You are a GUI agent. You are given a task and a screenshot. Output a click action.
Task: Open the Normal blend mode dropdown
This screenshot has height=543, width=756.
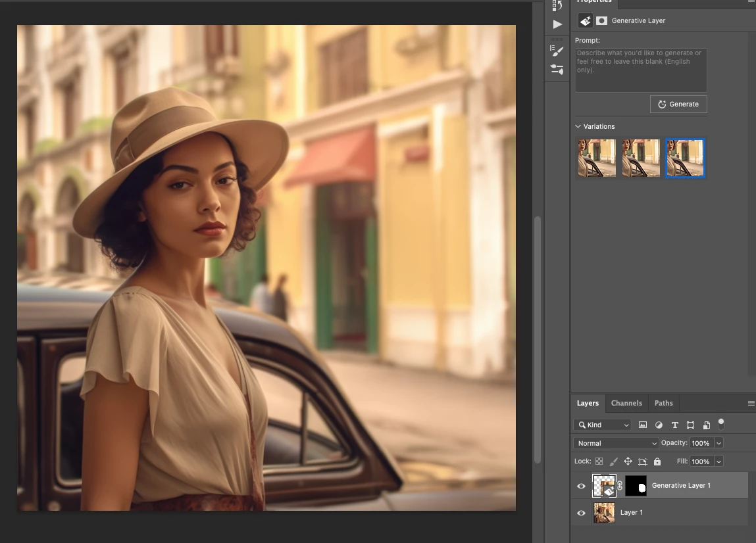click(616, 443)
